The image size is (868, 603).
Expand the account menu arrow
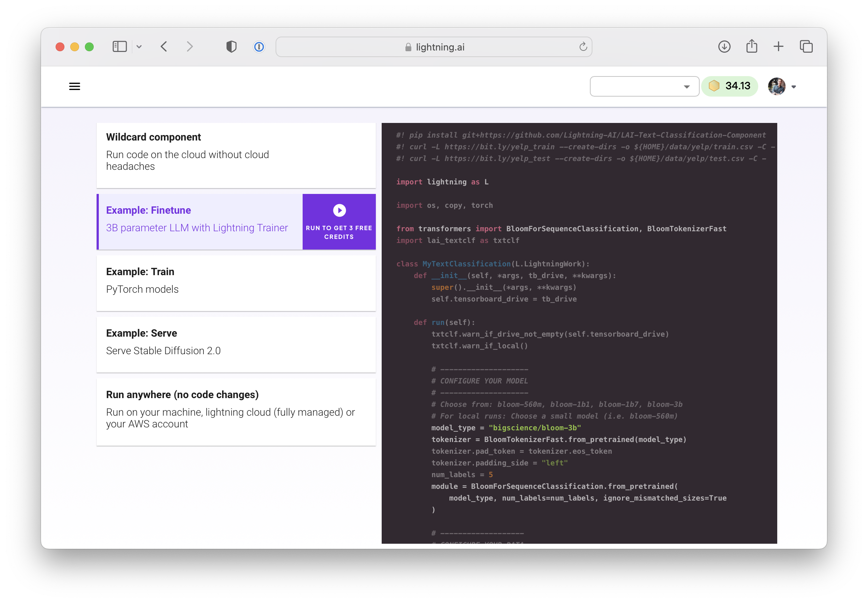[x=794, y=87]
